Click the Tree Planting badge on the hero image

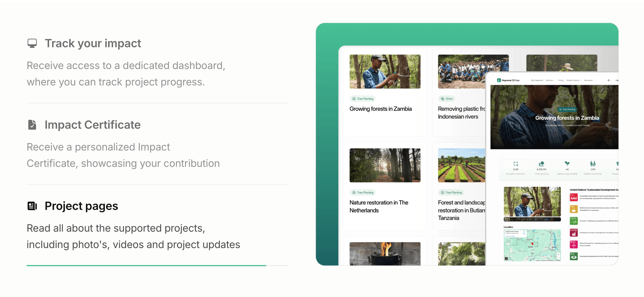(x=567, y=109)
